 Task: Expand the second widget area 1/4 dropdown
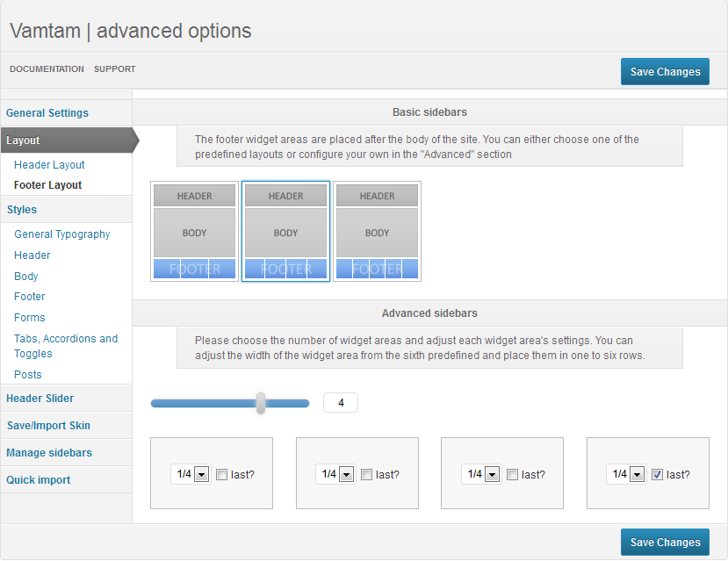coord(335,474)
